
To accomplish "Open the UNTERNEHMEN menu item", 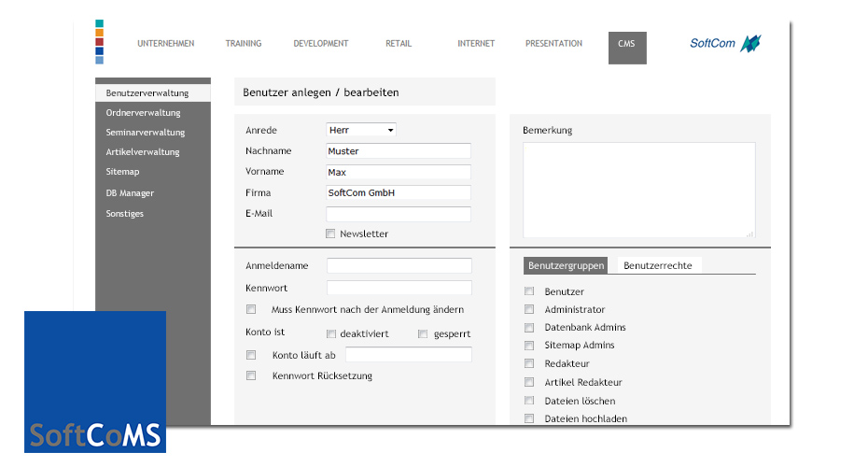I will 166,43.
